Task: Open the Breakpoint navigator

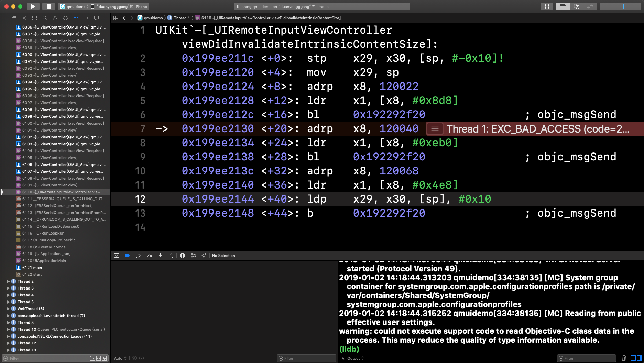Action: click(86, 18)
